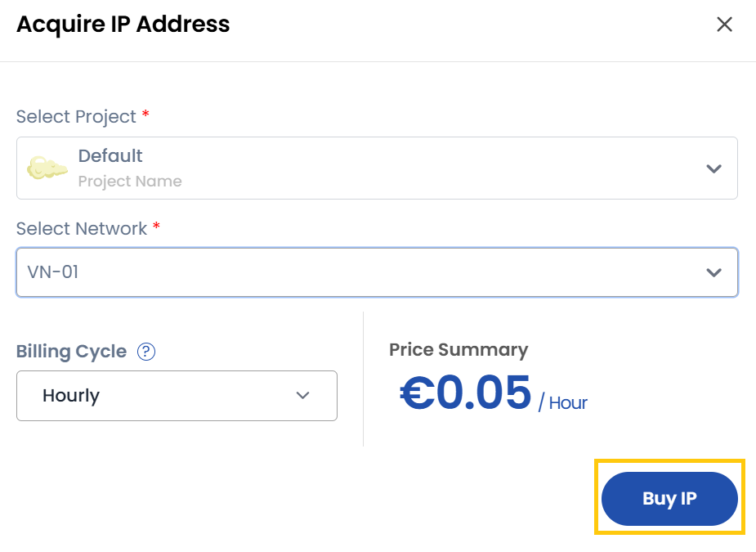Click the Acquire IP Address dialog title

coord(123,25)
